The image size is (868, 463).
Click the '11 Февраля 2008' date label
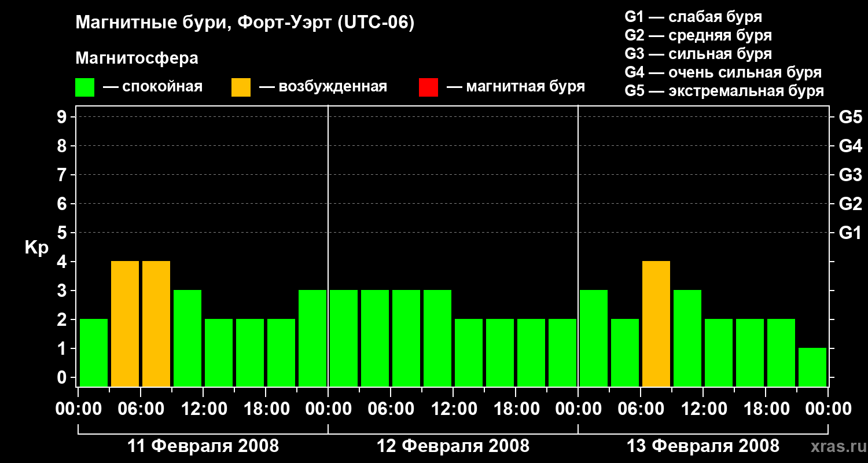click(x=203, y=446)
